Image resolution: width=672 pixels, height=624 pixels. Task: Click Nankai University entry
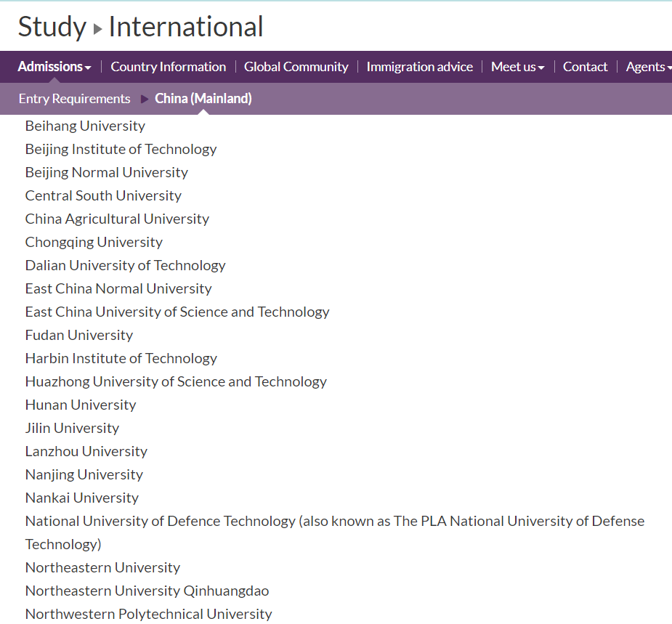coord(82,498)
